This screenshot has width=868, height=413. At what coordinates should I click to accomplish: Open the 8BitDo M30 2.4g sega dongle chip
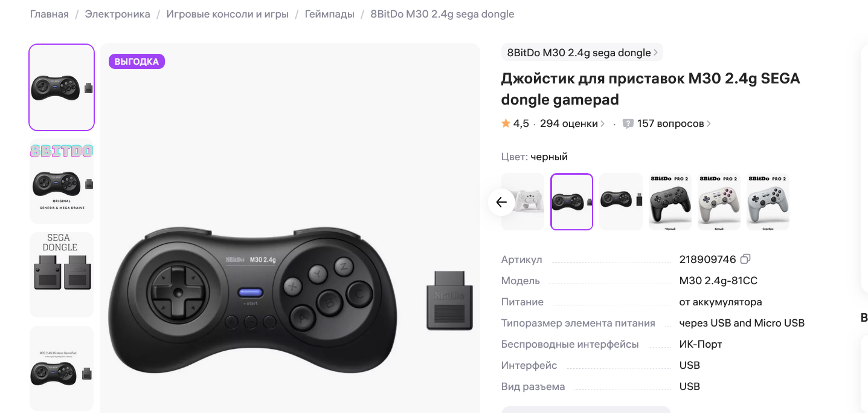pyautogui.click(x=582, y=53)
